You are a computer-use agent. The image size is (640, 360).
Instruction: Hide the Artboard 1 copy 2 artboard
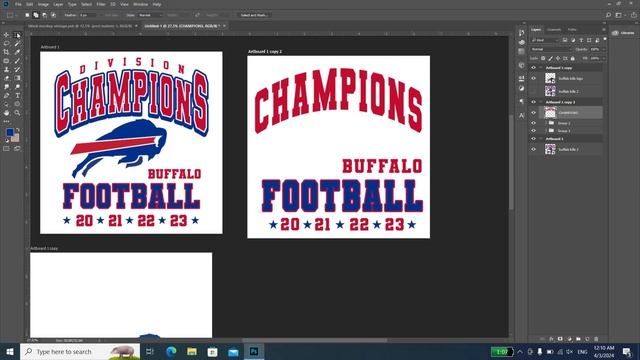533,102
